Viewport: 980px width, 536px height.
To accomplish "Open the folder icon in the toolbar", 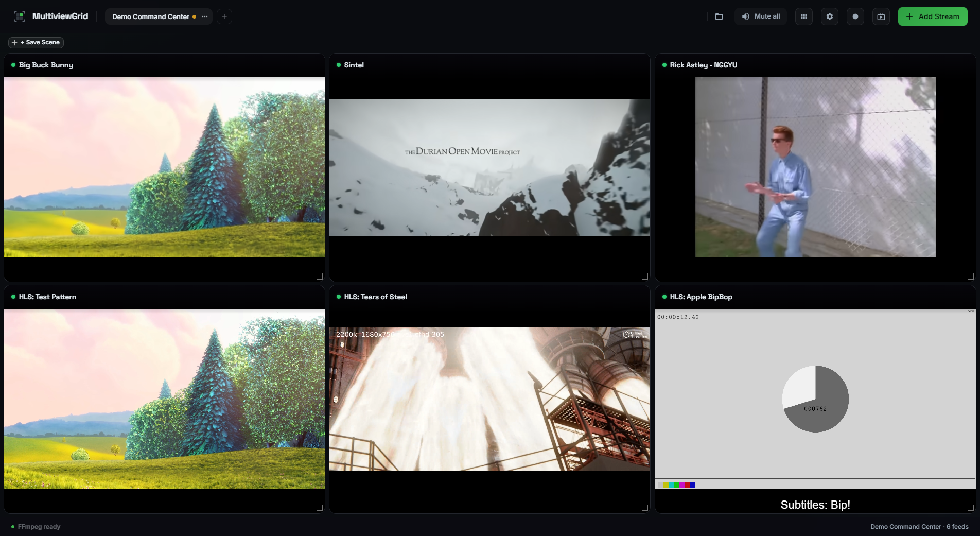I will point(719,16).
